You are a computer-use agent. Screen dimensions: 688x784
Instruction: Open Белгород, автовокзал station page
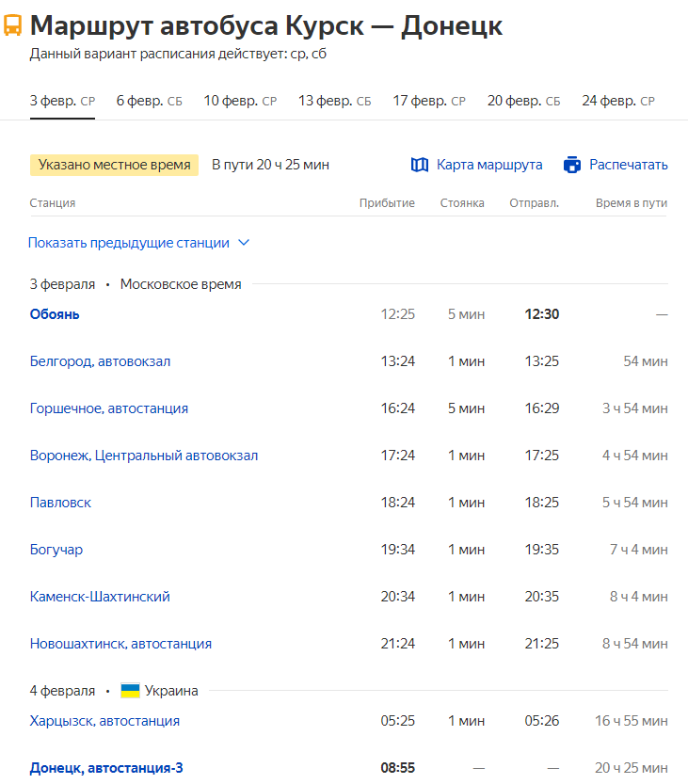coord(100,361)
